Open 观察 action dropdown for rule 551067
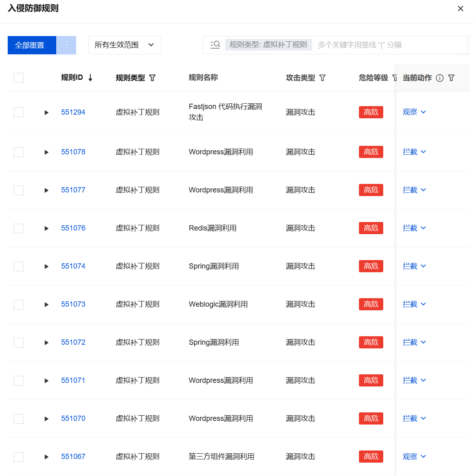This screenshot has height=476, width=474. [414, 457]
